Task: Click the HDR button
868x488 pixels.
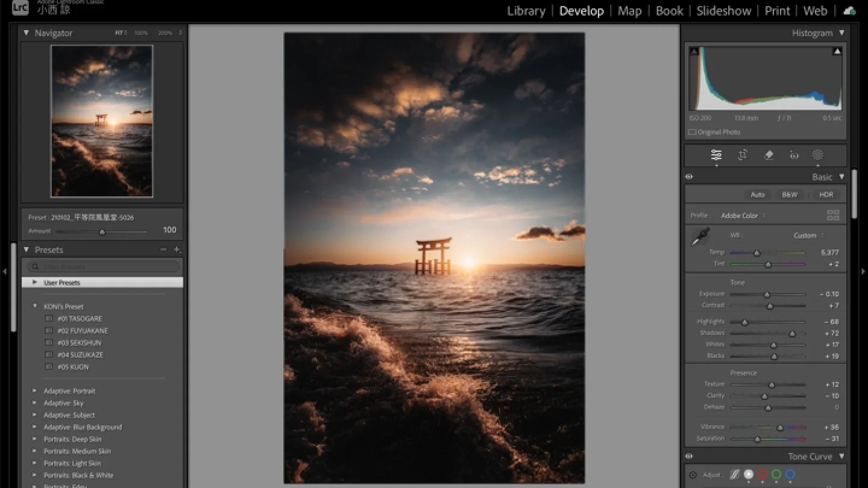Action: click(x=826, y=195)
